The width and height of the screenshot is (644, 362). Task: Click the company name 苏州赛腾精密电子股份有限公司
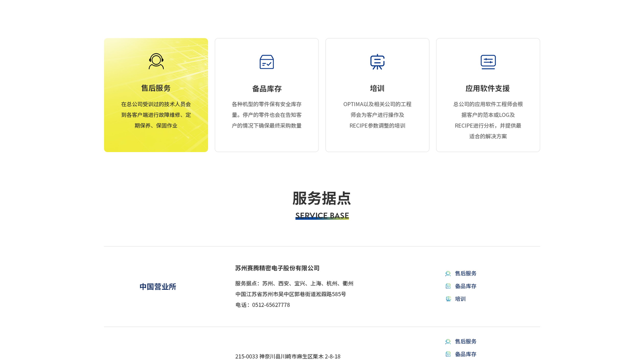click(278, 268)
